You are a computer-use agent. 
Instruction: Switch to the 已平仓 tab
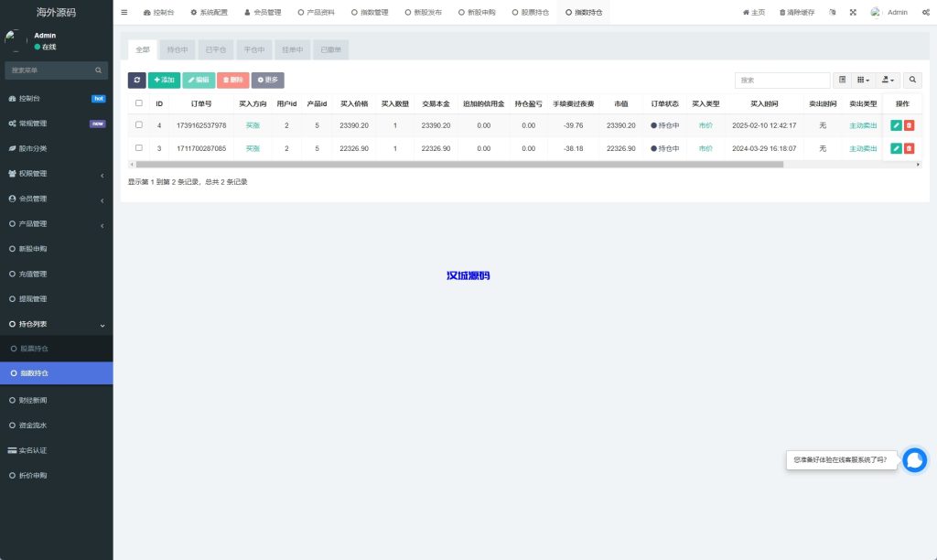(215, 49)
